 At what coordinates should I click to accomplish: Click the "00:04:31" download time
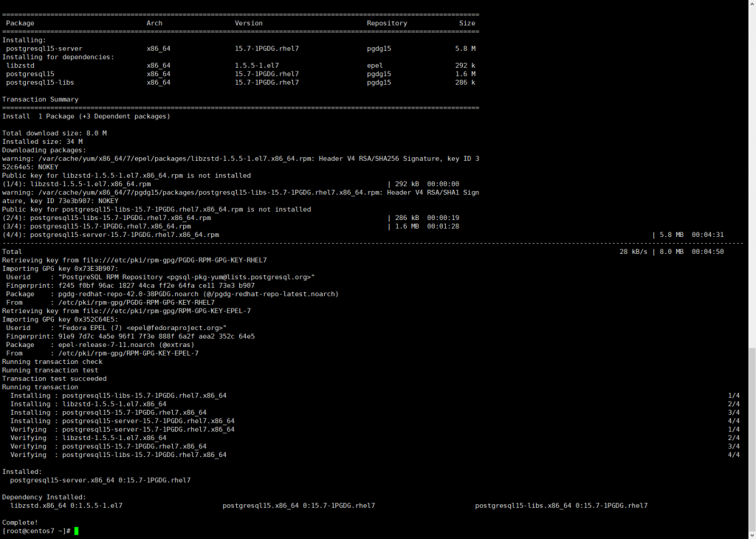pos(707,235)
